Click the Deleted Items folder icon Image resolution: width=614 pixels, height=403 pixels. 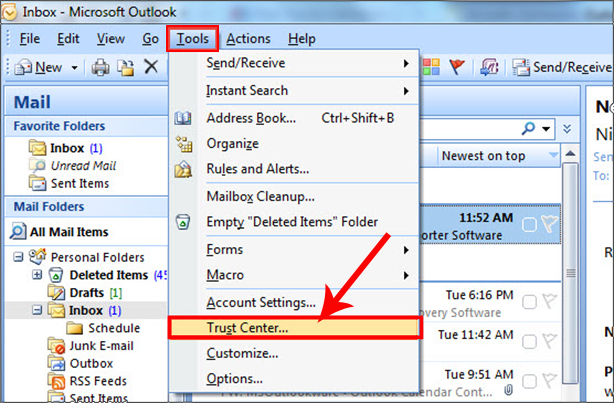point(56,275)
